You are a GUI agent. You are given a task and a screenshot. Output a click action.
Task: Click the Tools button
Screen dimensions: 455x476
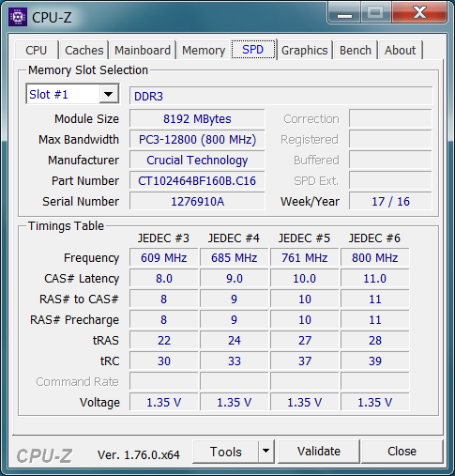pyautogui.click(x=226, y=452)
